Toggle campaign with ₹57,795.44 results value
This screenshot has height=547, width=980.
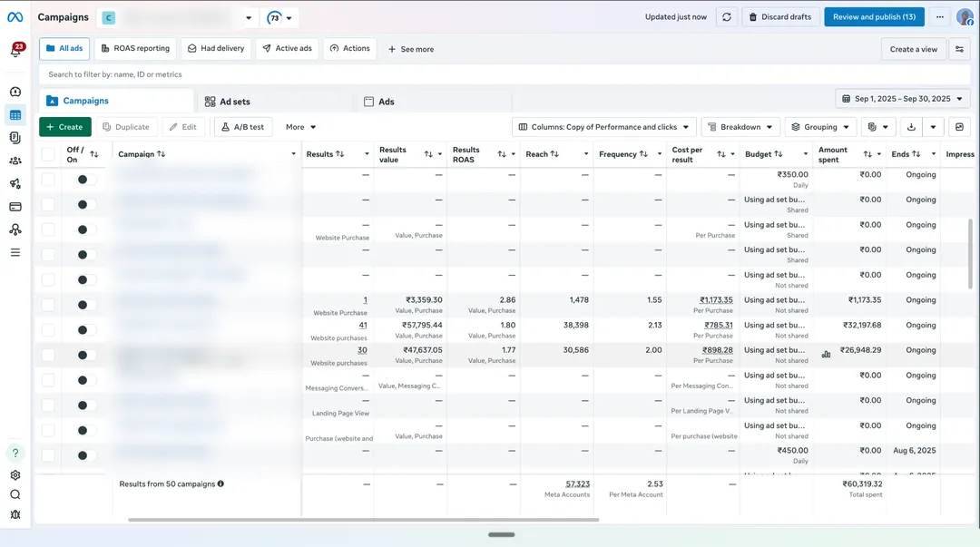(86, 330)
